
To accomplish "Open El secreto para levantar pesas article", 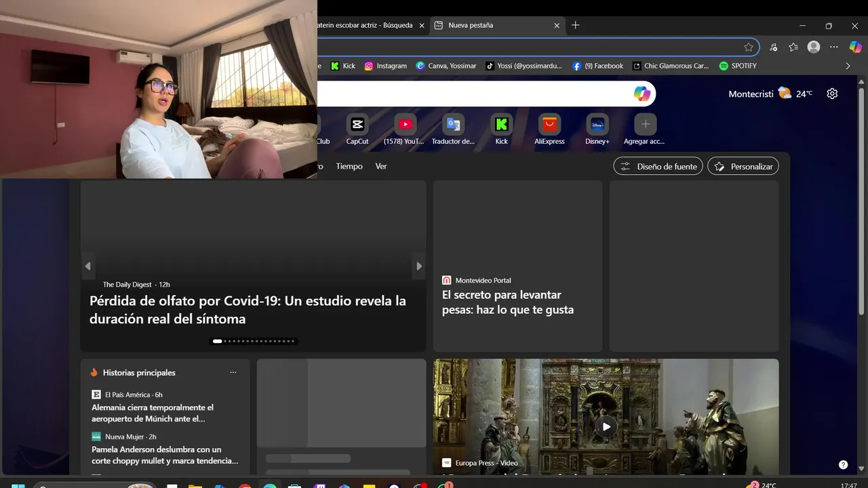I will tap(508, 302).
